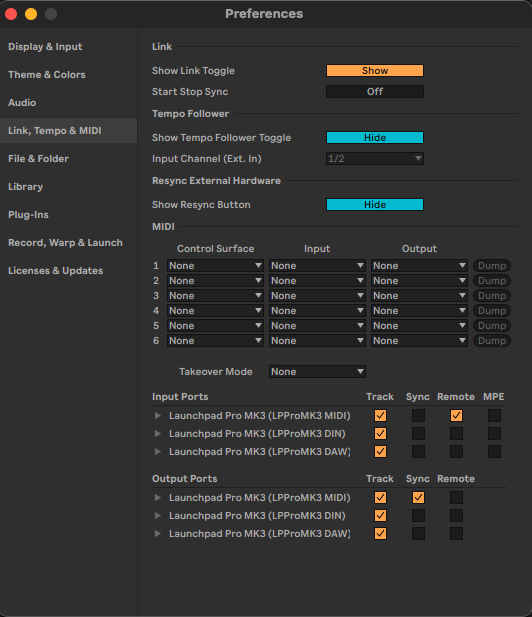Uncheck Track for output LPProMK3 MIDI
The width and height of the screenshot is (532, 617).
click(380, 497)
